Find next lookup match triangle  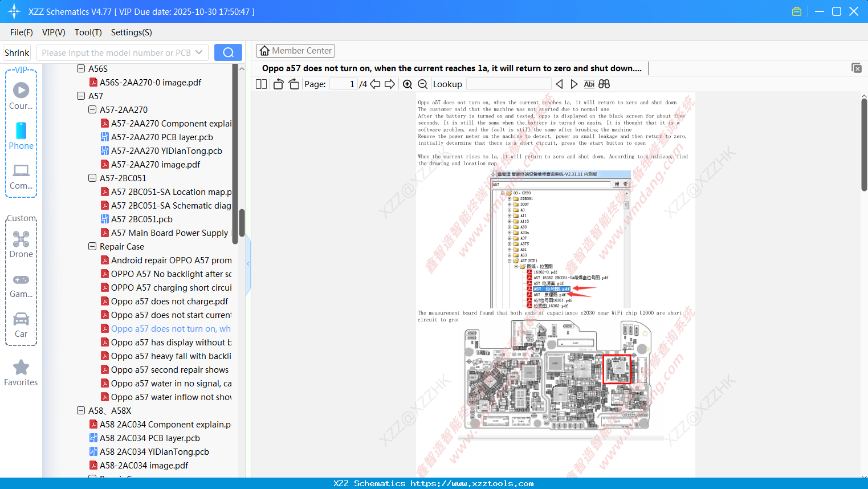pyautogui.click(x=574, y=84)
